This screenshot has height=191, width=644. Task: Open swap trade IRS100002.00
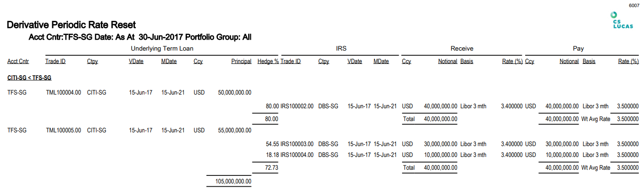click(x=297, y=106)
